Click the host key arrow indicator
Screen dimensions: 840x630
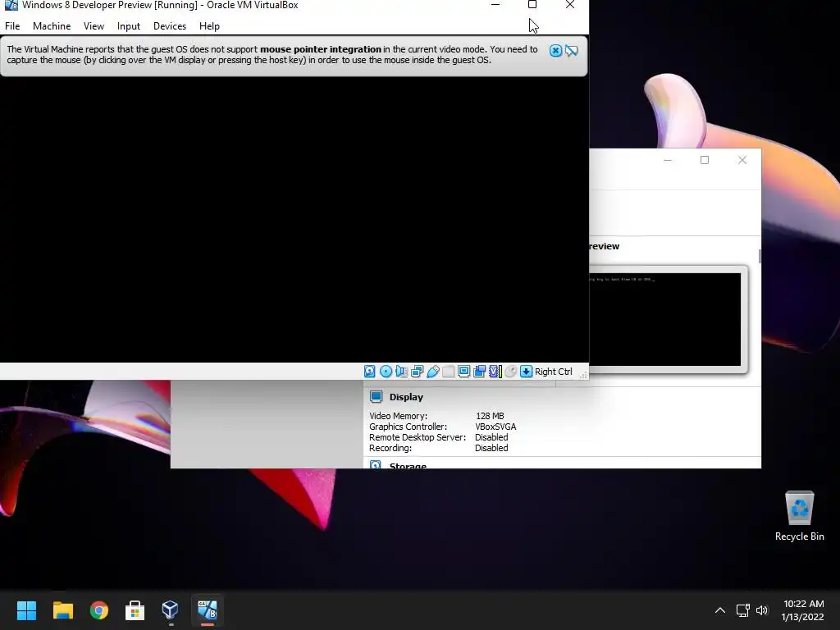click(526, 372)
